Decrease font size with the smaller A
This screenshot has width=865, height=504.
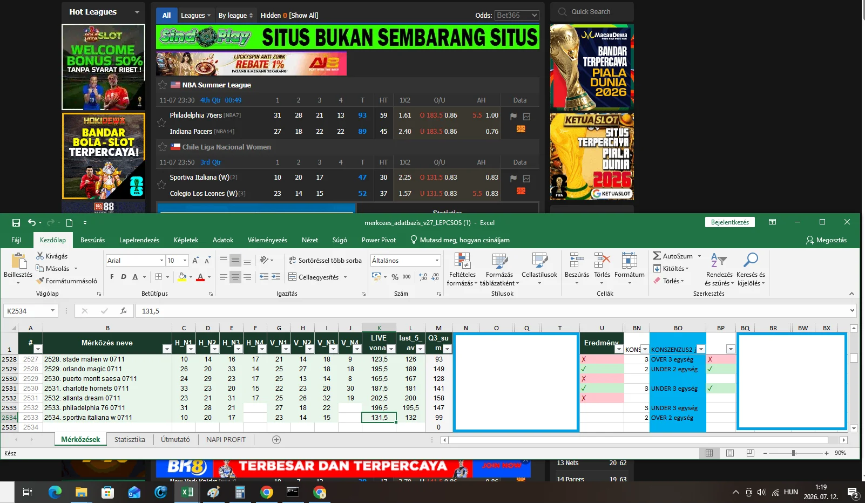tap(207, 260)
